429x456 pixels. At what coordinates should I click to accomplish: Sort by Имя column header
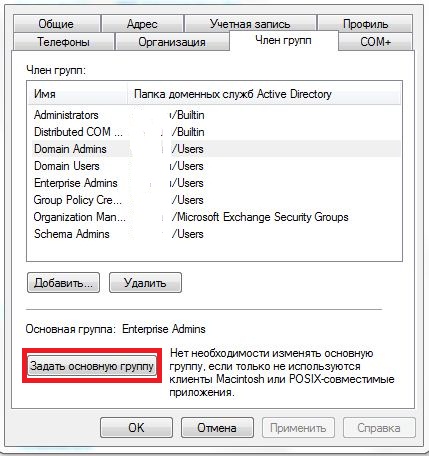pos(78,94)
